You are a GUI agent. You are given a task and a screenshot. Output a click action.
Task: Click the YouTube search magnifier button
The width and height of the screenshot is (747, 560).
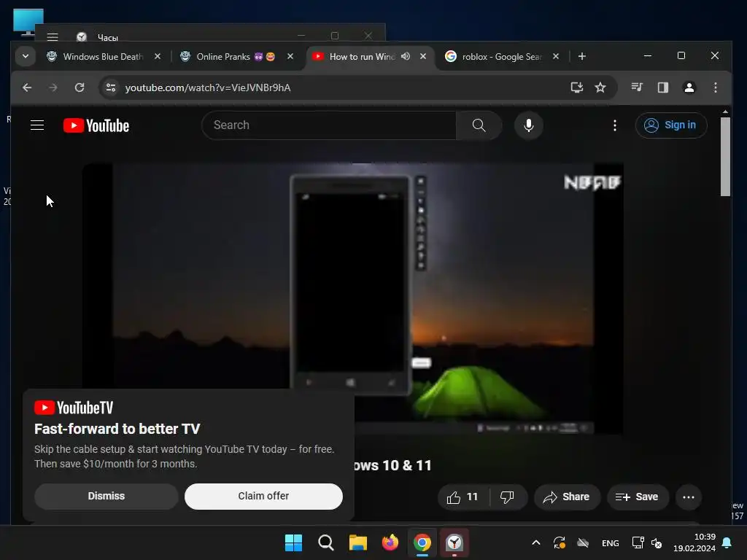coord(479,125)
